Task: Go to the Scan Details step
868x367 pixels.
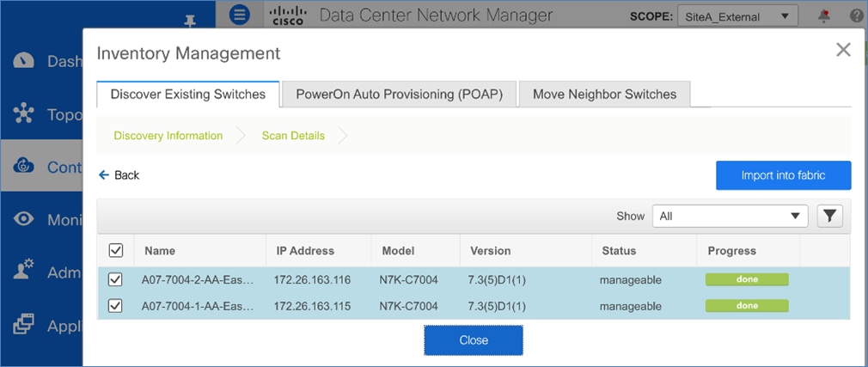Action: click(x=293, y=136)
